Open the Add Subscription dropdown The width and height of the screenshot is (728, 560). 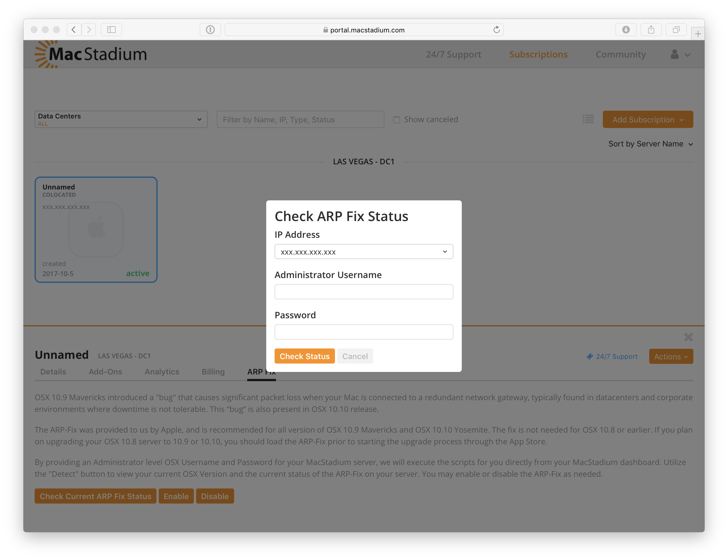[x=648, y=119]
